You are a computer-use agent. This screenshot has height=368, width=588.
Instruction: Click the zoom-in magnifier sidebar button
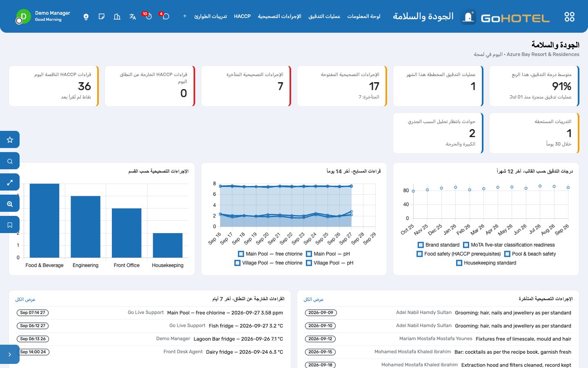coord(10,204)
